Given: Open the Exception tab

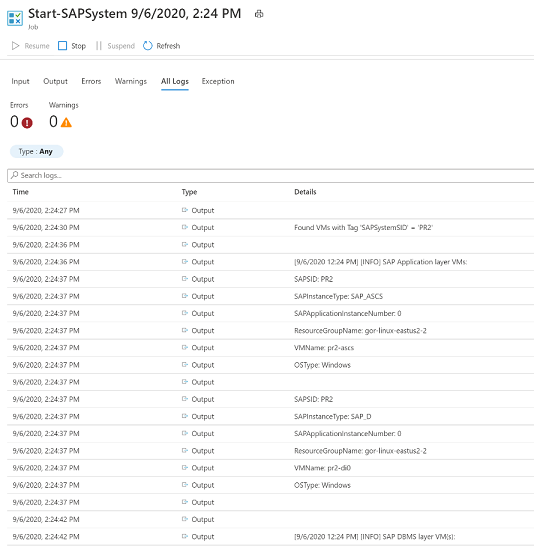Looking at the screenshot, I should tap(218, 81).
